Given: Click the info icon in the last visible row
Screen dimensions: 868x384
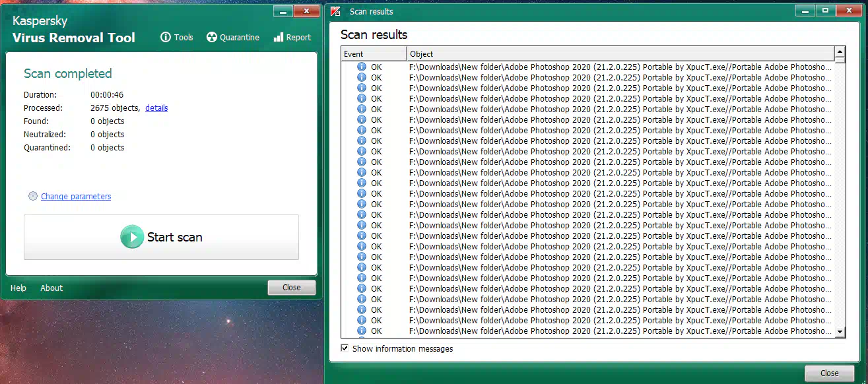Looking at the screenshot, I should tap(362, 331).
